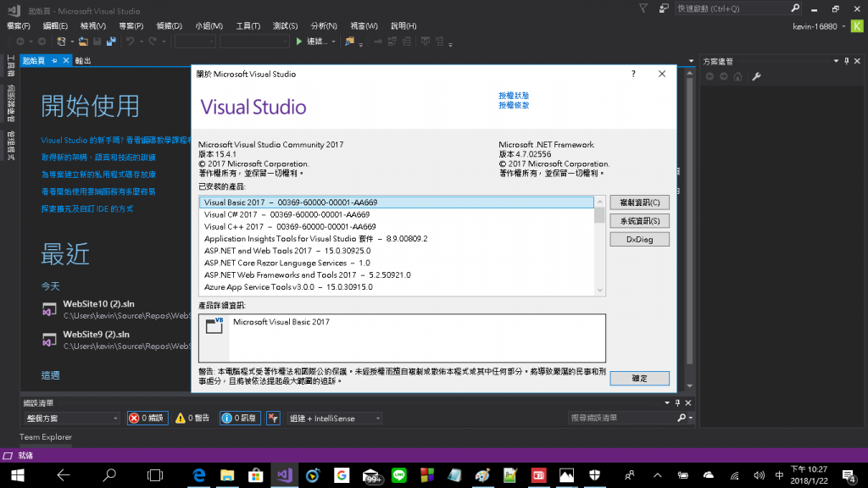Open the Debug (D) menu
868x488 pixels.
coord(169,26)
